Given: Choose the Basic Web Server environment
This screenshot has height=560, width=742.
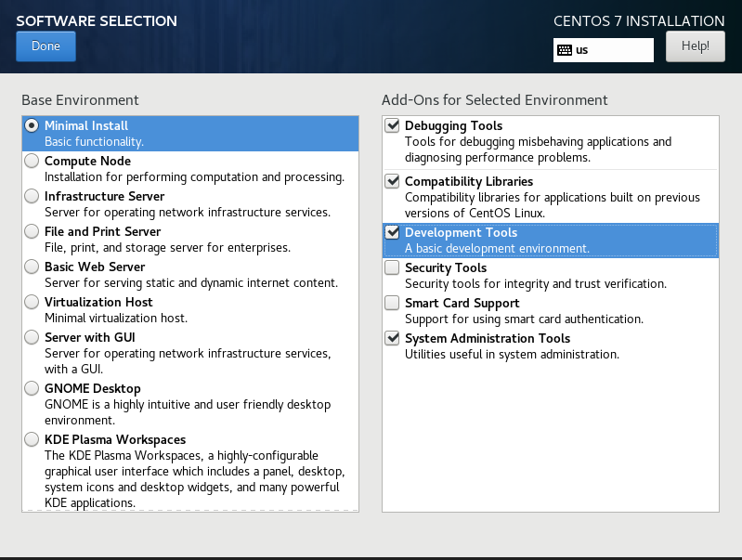Looking at the screenshot, I should click(33, 267).
